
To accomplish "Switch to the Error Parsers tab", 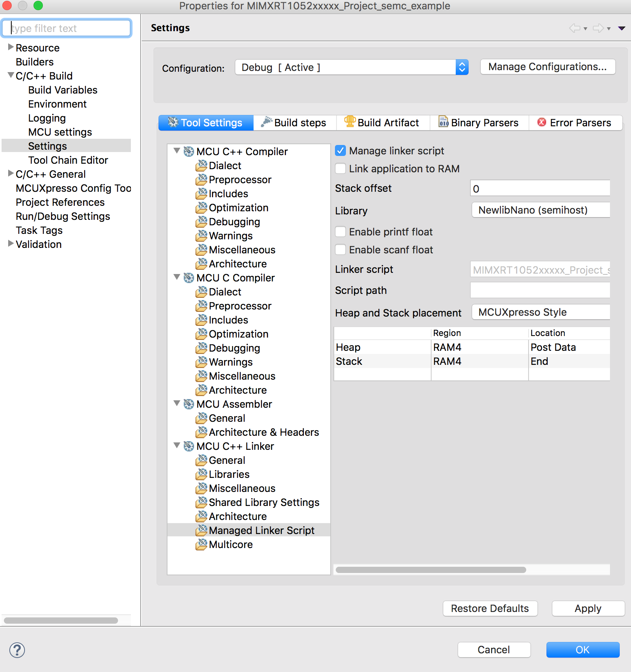I will [x=575, y=123].
